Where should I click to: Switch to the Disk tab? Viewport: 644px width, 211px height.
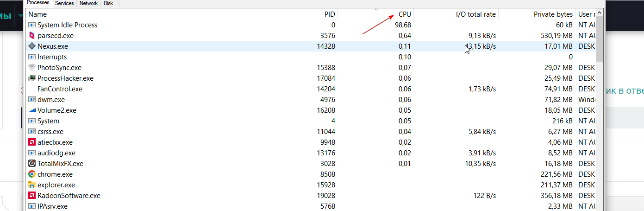(x=108, y=3)
